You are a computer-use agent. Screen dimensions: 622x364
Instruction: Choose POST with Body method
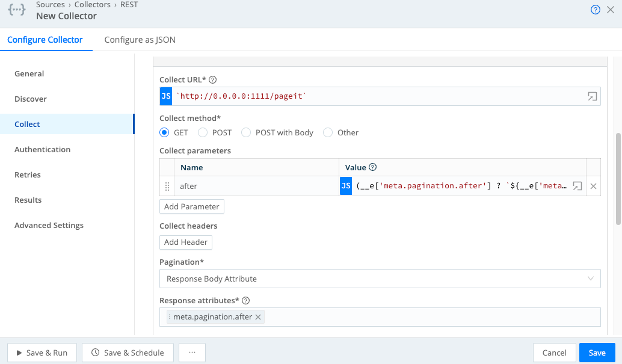[245, 132]
